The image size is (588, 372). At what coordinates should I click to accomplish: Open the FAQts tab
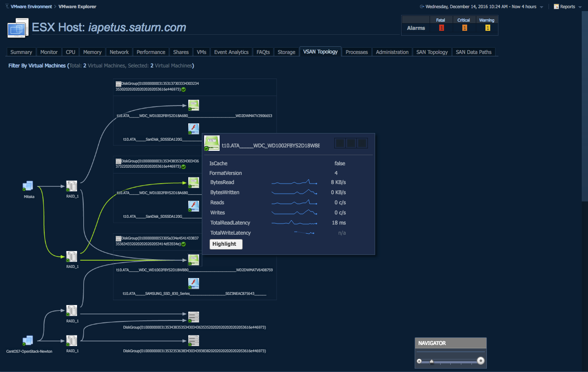coord(263,52)
